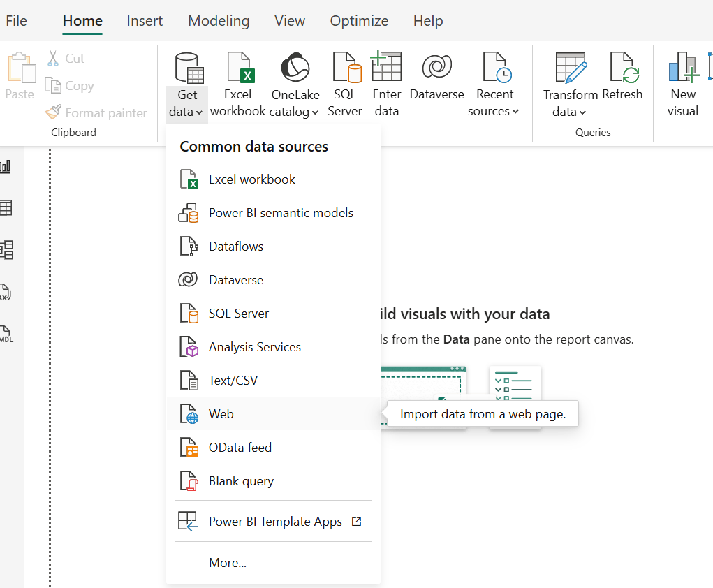Choose Dataflows from the dropdown list
The width and height of the screenshot is (713, 588).
[273, 247]
